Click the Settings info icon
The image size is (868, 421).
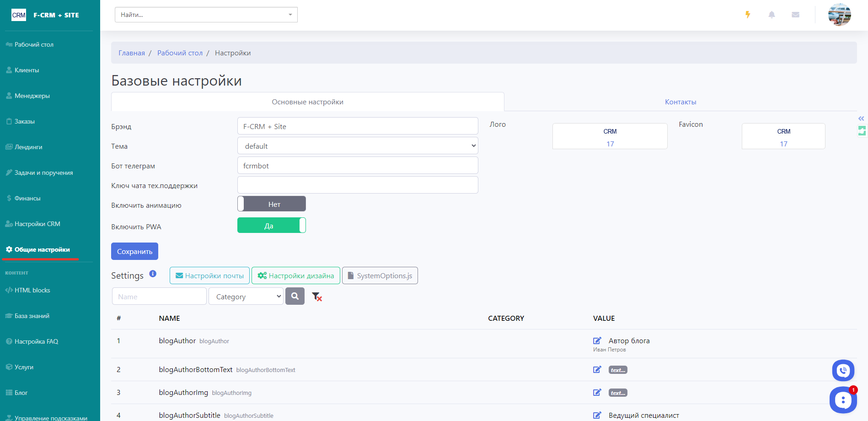pyautogui.click(x=153, y=274)
